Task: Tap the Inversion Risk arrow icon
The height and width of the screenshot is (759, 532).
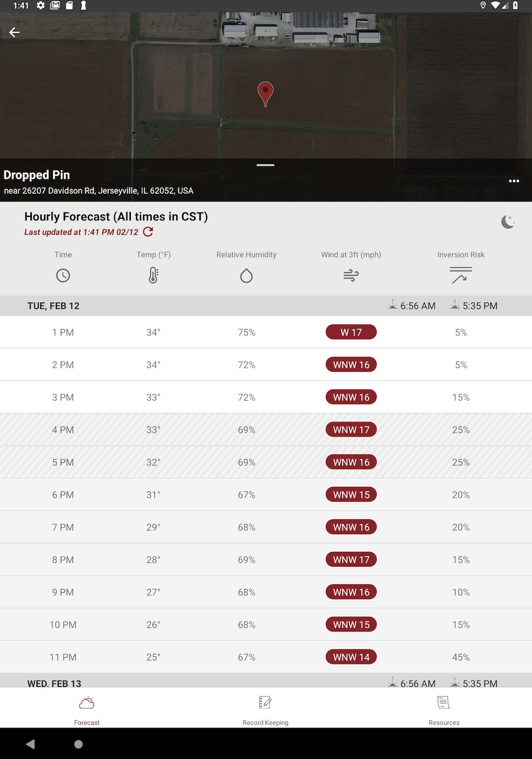Action: click(460, 276)
